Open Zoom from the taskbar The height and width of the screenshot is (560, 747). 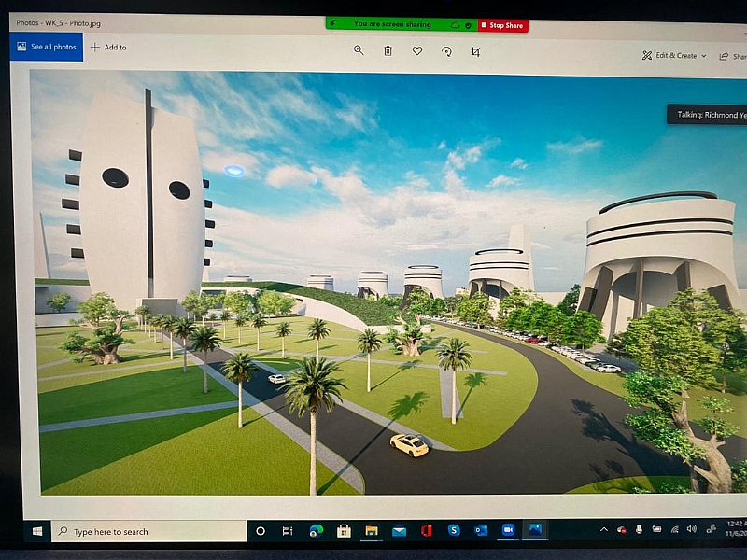click(x=507, y=531)
